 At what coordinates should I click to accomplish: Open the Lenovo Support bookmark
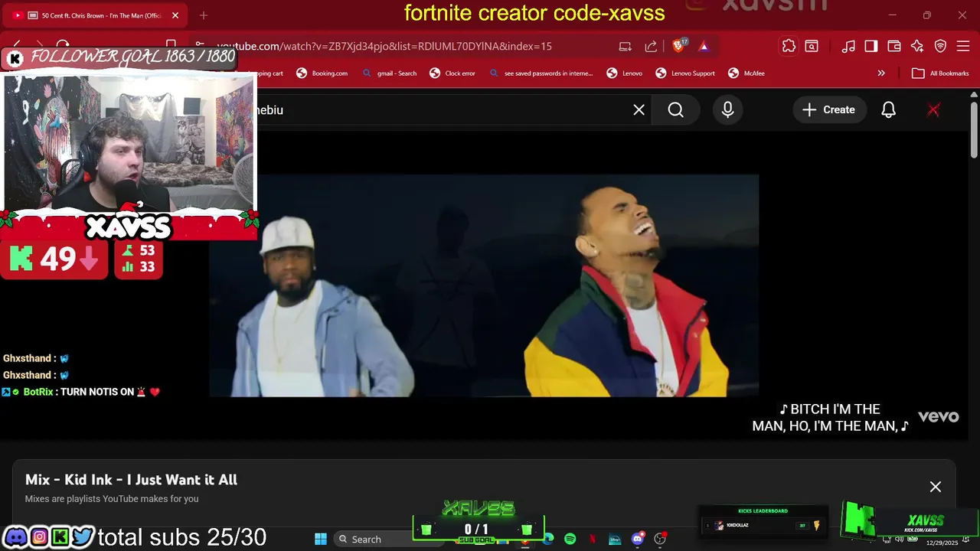pos(685,73)
